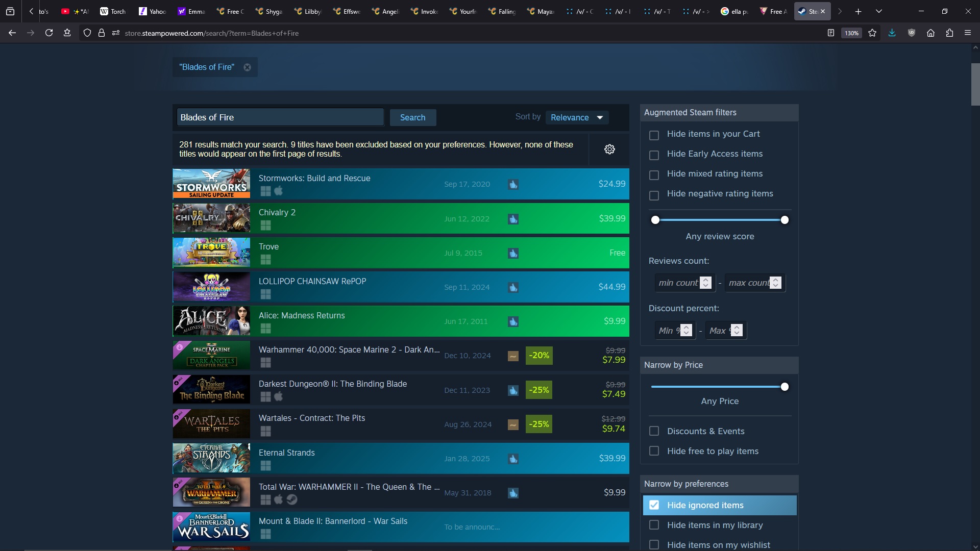Click the browser address bar URL
The width and height of the screenshot is (980, 551).
point(212,33)
